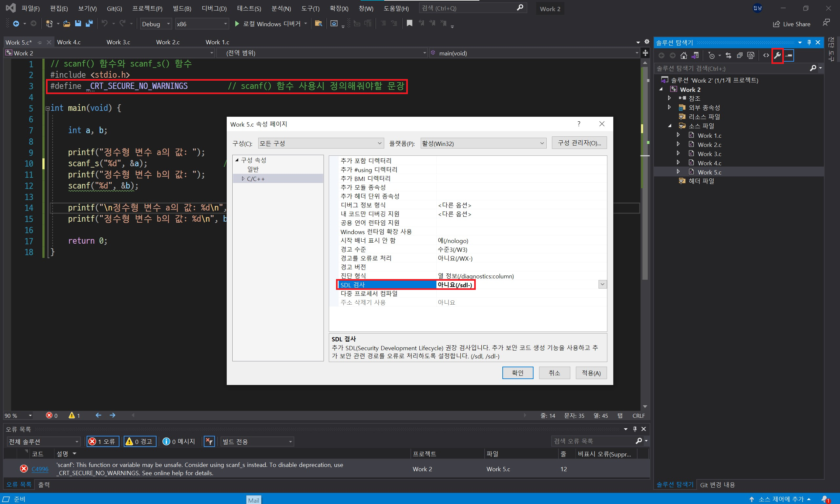Screen dimensions: 840x504
Task: Open the wrench Properties icon in Solution Explorer
Action: coord(777,55)
